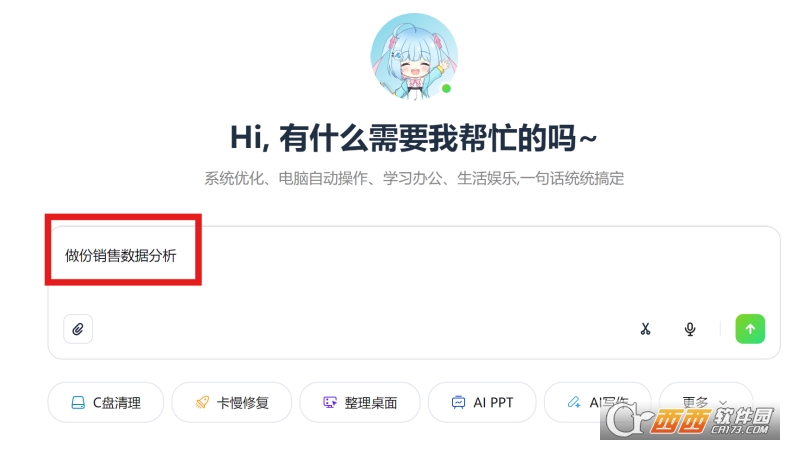Activate the microphone voice input icon
This screenshot has width=800, height=450.
(690, 329)
